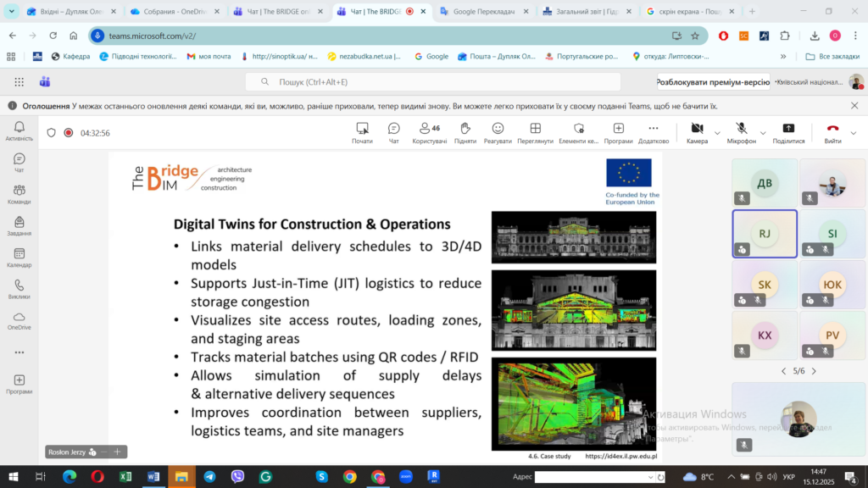Screen dimensions: 868x488
Task: Open Виклики (calls) in the sidebar
Action: point(19,290)
